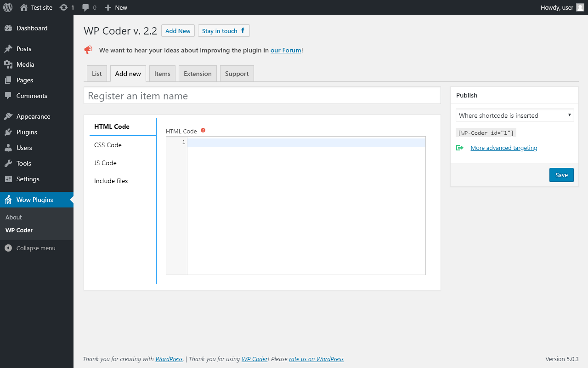Follow the WP Coder footer link
Image resolution: width=588 pixels, height=368 pixels.
click(x=254, y=359)
